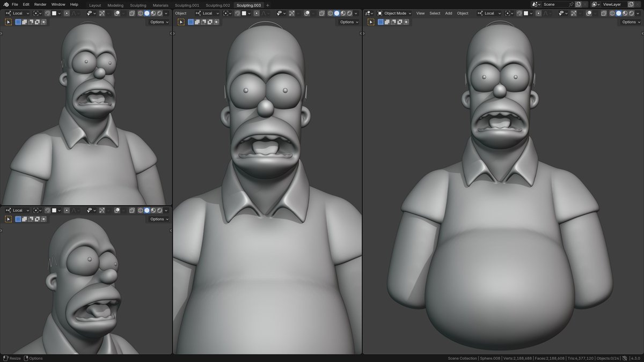Switch to the Modeling workspace tab
644x362 pixels.
click(115, 5)
